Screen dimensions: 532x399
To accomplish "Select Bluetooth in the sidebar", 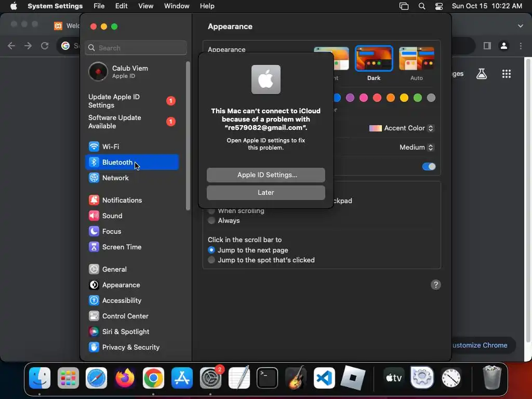I will (x=131, y=162).
